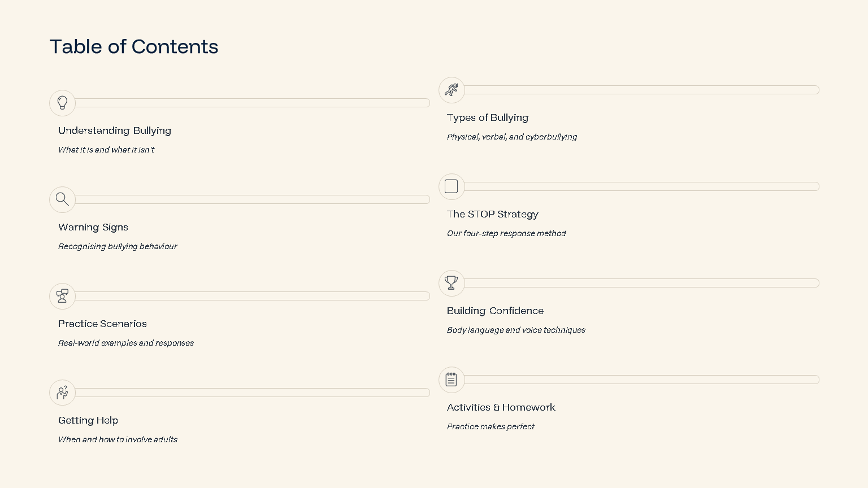Open Activities & Homework section
The image size is (868, 488).
[x=501, y=407]
